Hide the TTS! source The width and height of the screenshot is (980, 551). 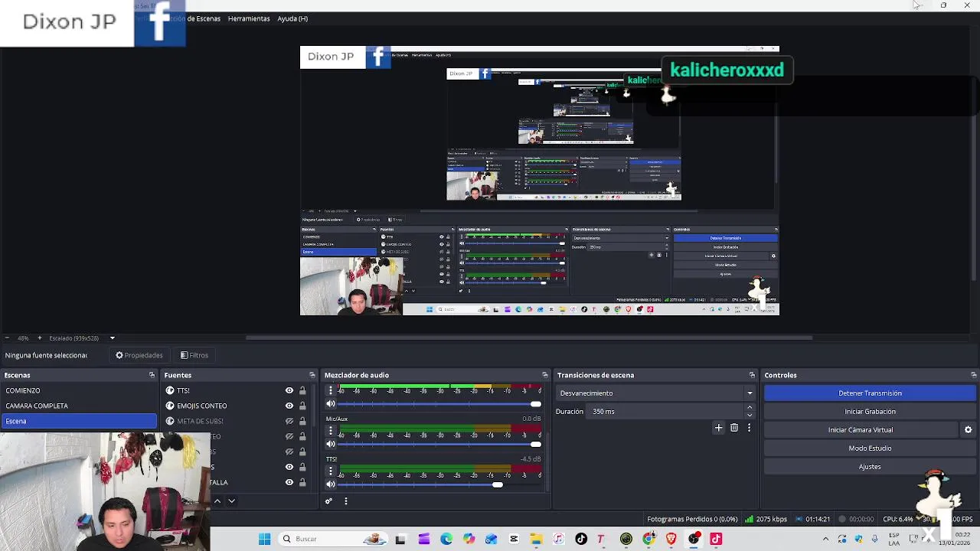tap(289, 390)
